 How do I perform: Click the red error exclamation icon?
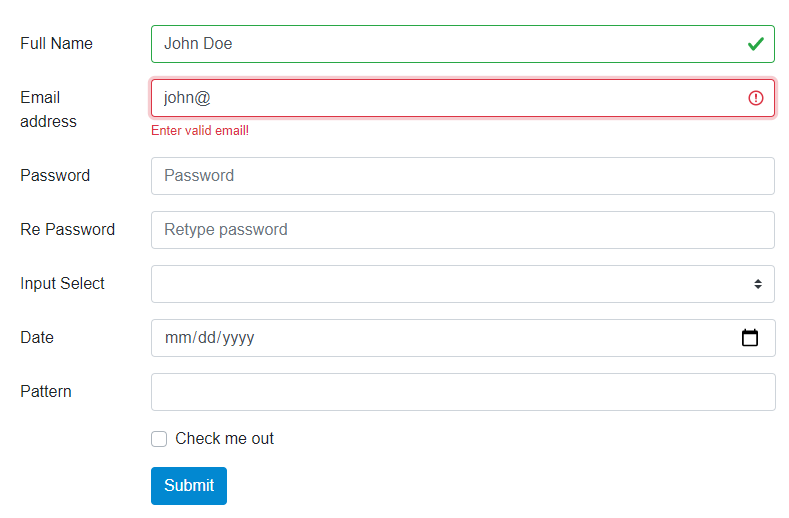(x=755, y=98)
